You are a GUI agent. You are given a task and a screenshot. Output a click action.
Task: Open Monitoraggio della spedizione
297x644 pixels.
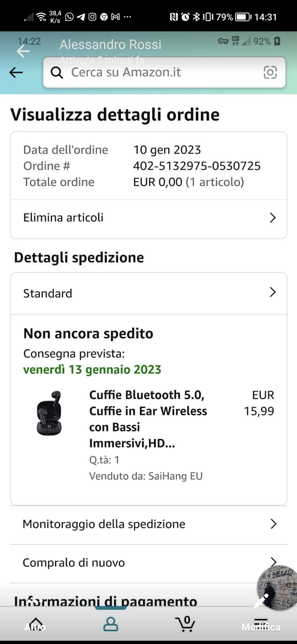[x=148, y=524]
